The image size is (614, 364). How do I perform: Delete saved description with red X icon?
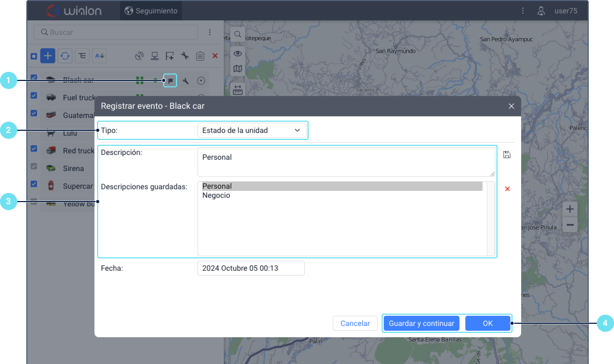507,189
